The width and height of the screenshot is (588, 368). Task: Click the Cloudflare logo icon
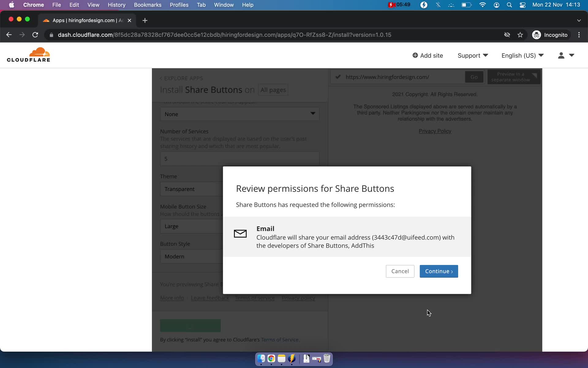[28, 54]
